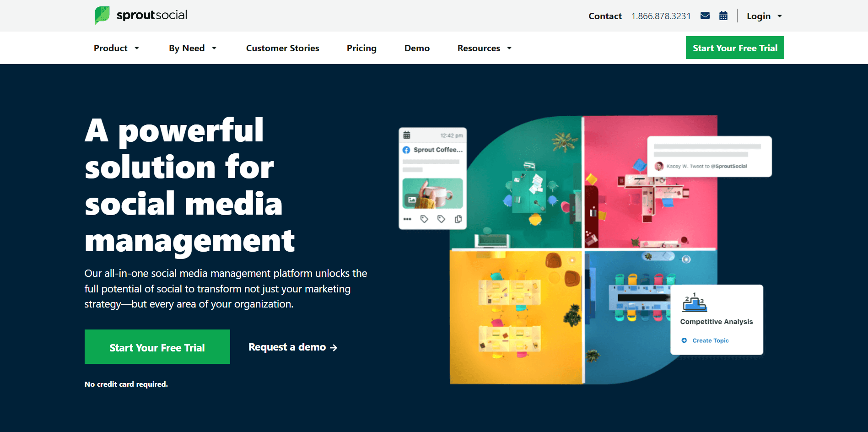The height and width of the screenshot is (432, 868).
Task: Click the coffee cup photo thumbnail
Action: point(432,193)
